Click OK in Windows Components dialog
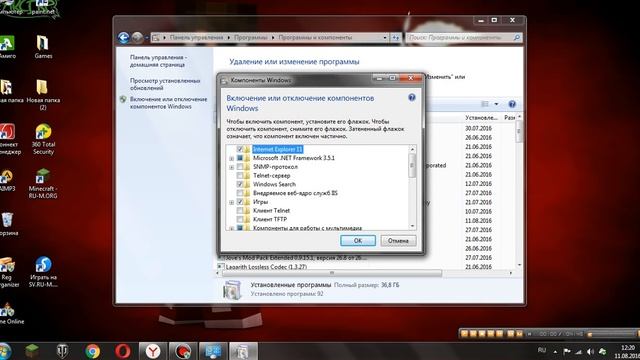The image size is (640, 360). pos(358,240)
